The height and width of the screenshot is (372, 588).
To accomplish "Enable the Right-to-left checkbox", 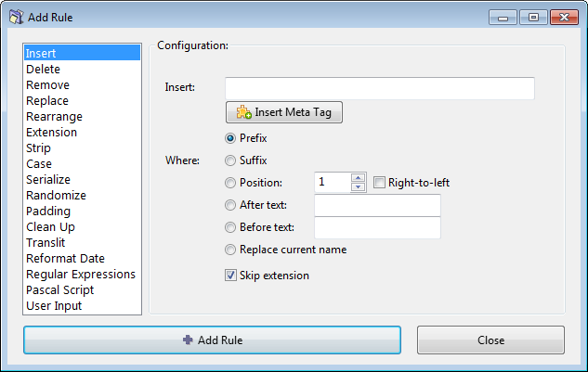I will point(379,183).
